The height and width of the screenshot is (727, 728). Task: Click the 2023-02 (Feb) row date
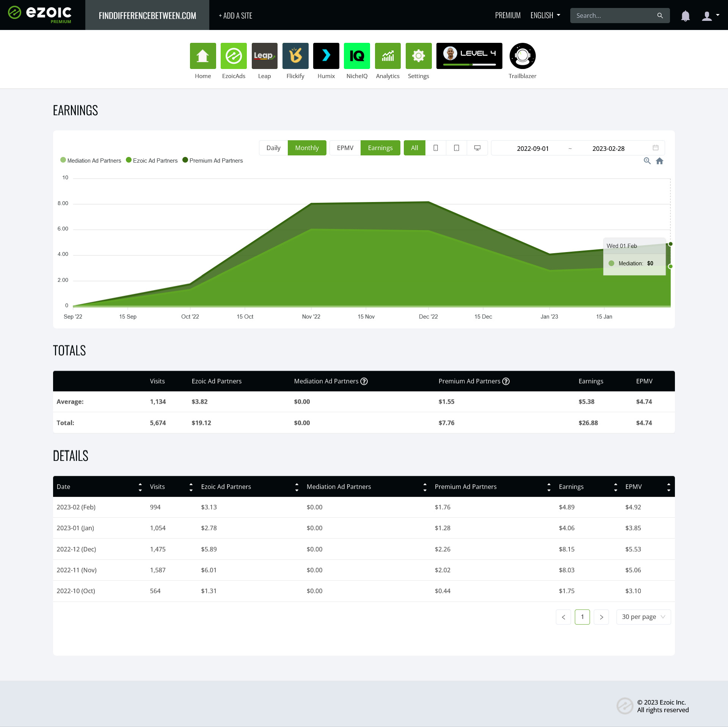coord(76,507)
